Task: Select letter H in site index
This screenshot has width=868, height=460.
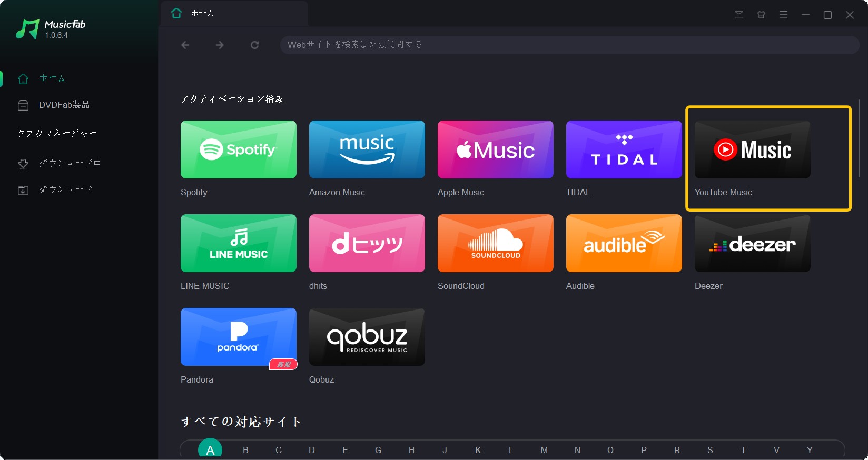Action: tap(411, 450)
